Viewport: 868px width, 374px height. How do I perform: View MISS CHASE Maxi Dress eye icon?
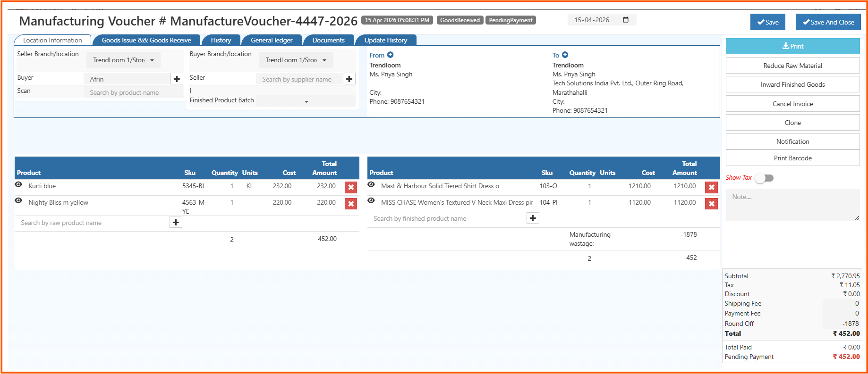click(x=371, y=201)
